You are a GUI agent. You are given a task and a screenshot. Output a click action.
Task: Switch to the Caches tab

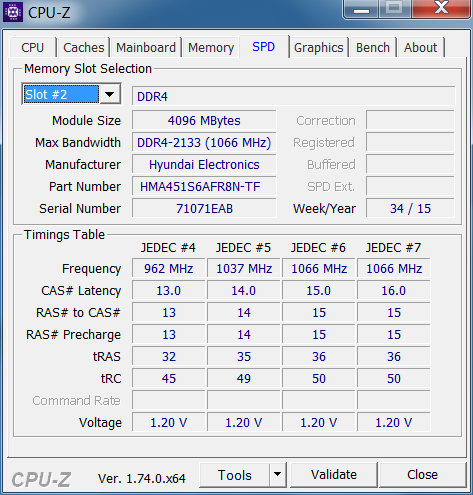[x=84, y=47]
